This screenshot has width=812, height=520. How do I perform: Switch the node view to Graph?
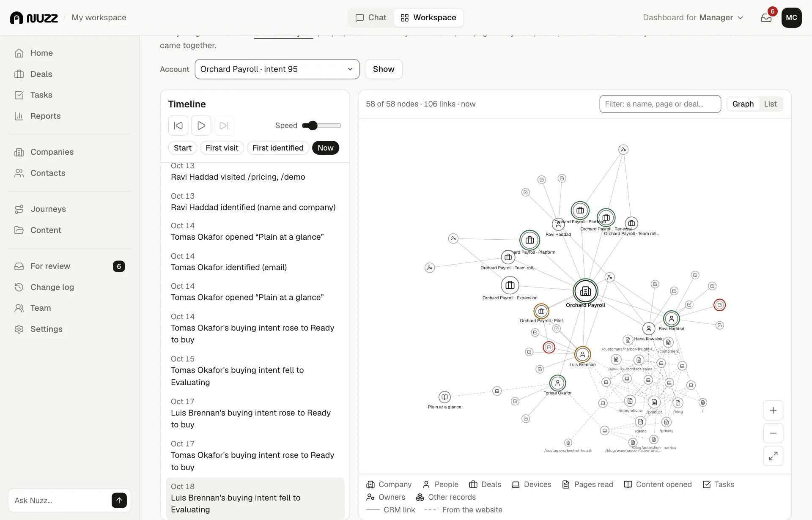coord(743,104)
